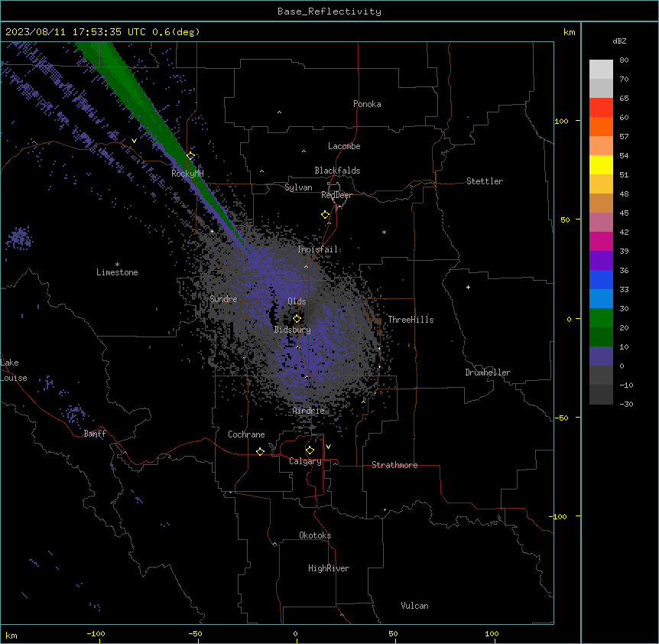The width and height of the screenshot is (659, 644).
Task: Pick the bright yellow 54 dBZ legend swatch
Action: coord(601,164)
